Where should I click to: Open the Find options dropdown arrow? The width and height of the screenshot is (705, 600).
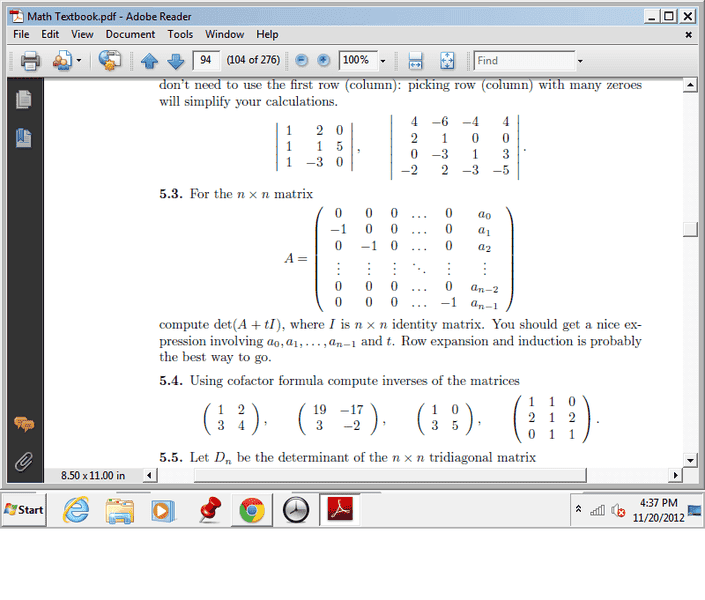coord(580,61)
